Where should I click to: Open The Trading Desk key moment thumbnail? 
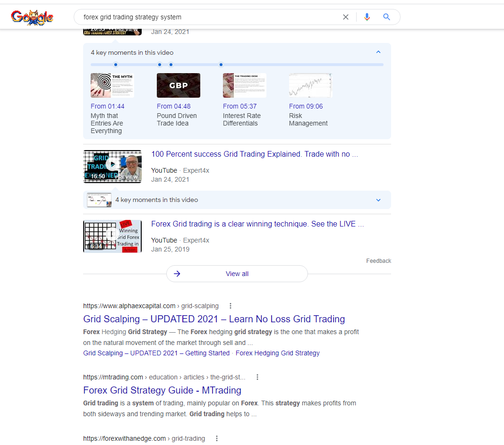(x=244, y=85)
